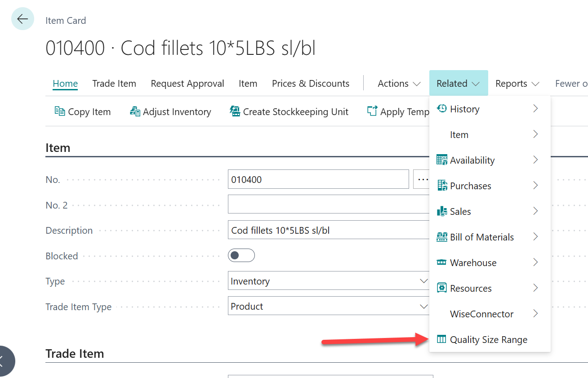Viewport: 588px width, 378px height.
Task: Click the Copy Item icon
Action: point(59,111)
